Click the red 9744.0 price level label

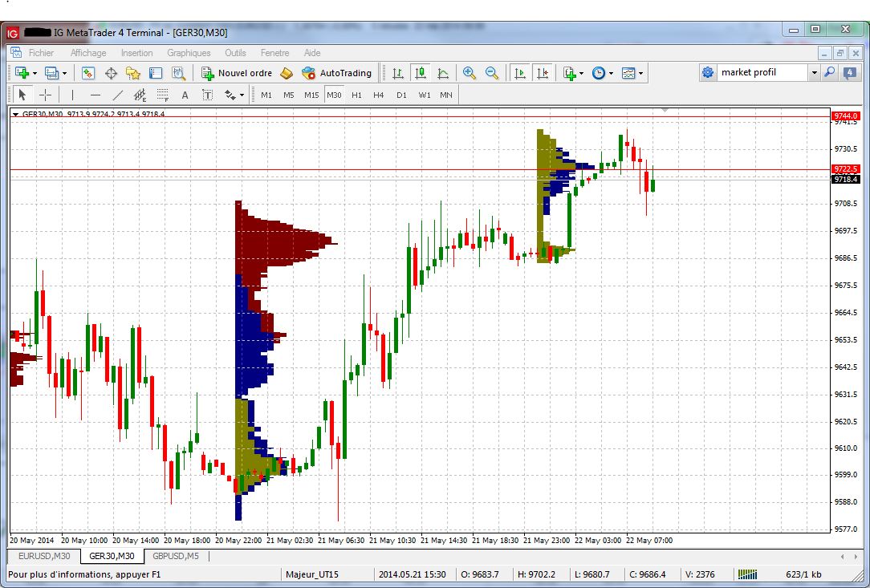[846, 116]
